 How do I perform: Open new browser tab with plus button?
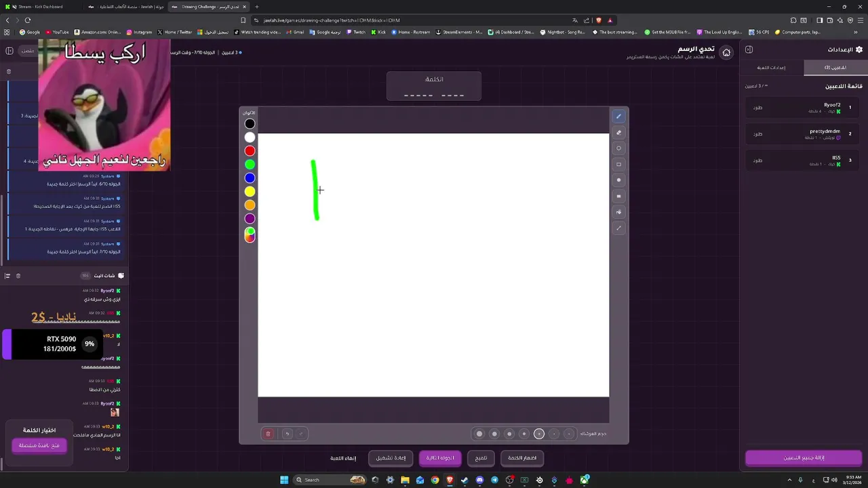point(256,7)
